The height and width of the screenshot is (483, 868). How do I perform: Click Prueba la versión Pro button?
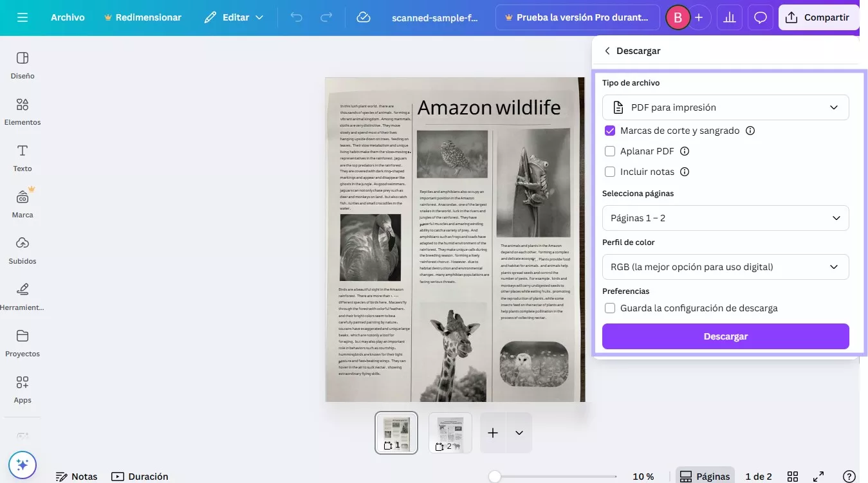point(578,17)
